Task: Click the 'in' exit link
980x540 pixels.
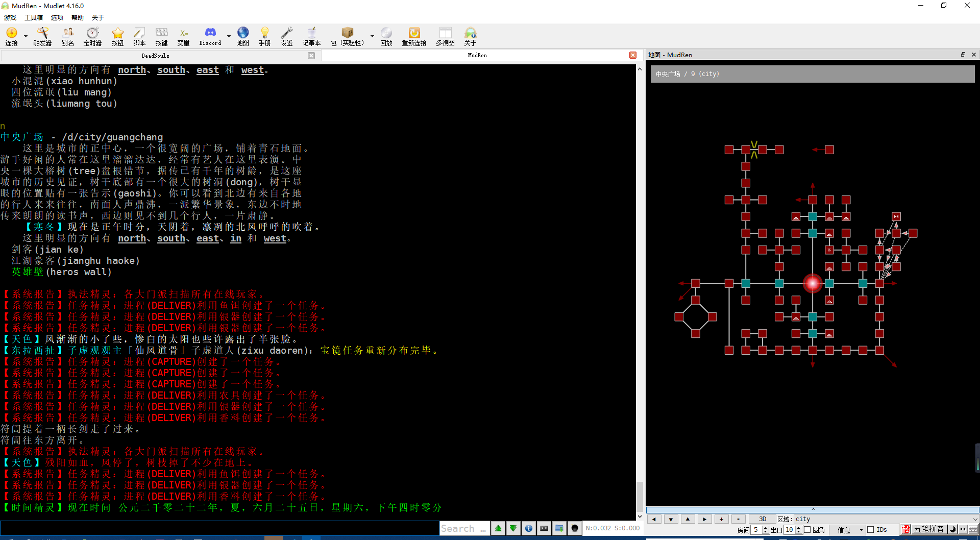Action: [236, 238]
